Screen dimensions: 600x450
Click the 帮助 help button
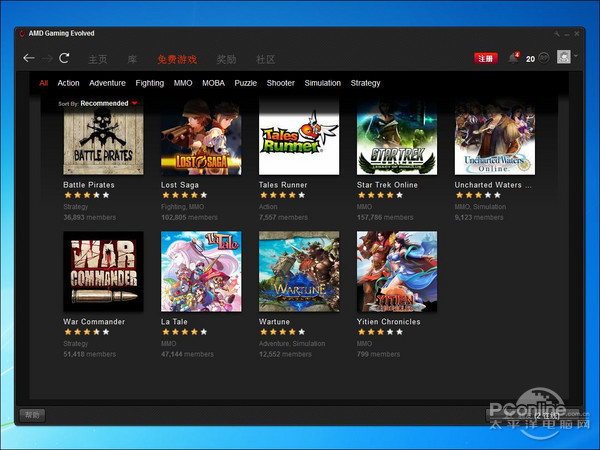33,414
